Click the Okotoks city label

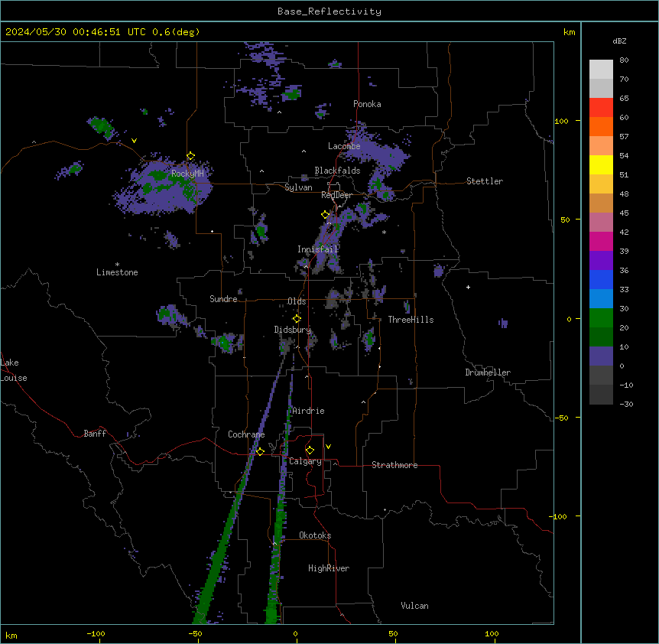[315, 535]
